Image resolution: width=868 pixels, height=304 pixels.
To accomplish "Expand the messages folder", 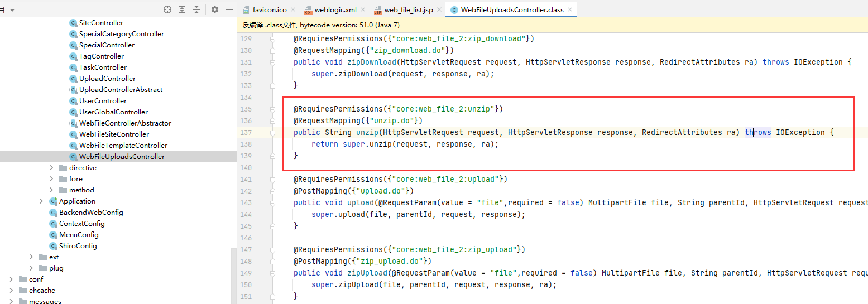I will click(11, 301).
